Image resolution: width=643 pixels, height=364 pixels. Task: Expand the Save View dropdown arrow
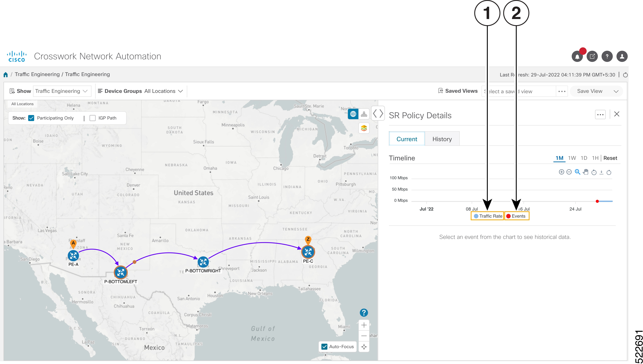(x=616, y=91)
